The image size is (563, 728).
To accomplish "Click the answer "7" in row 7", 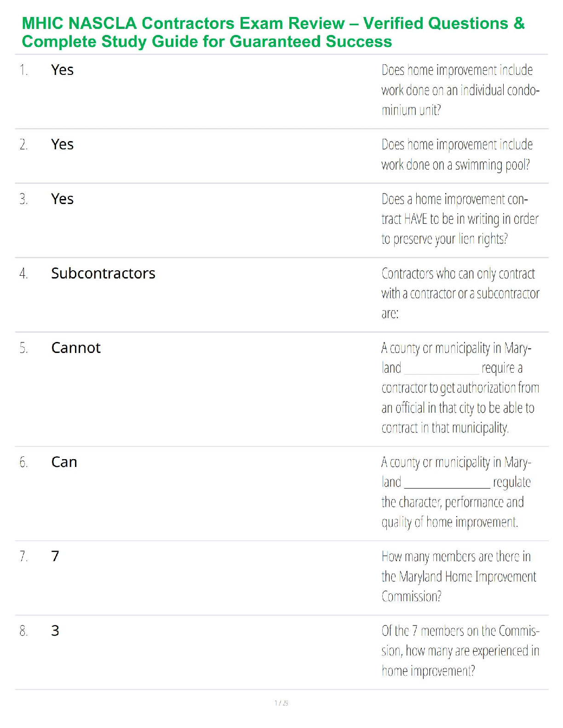I will 55,556.
